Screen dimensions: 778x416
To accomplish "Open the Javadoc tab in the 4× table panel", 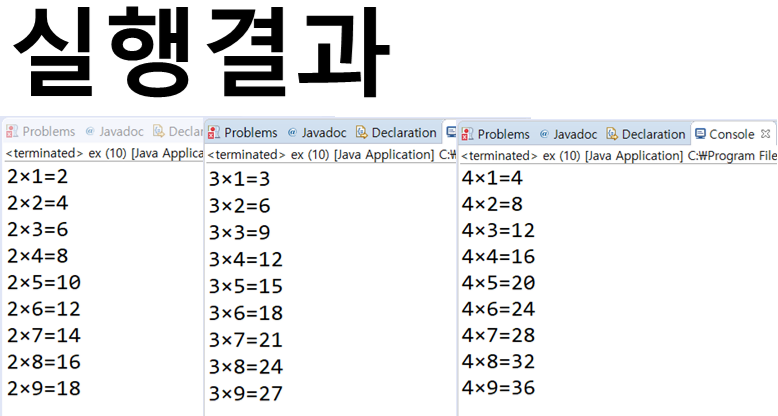I will point(569,135).
